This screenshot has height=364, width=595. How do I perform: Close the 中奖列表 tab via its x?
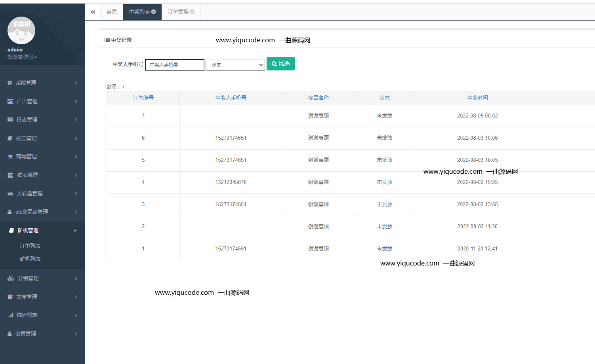(154, 11)
